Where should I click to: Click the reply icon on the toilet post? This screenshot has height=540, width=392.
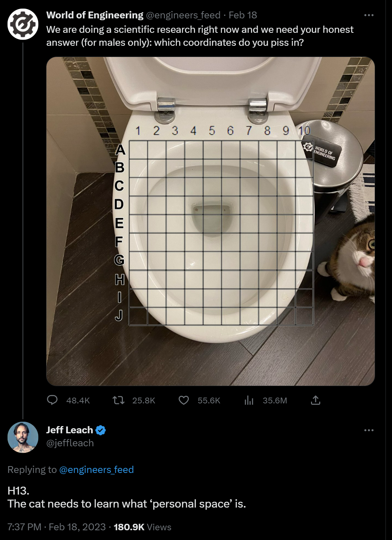tap(53, 400)
